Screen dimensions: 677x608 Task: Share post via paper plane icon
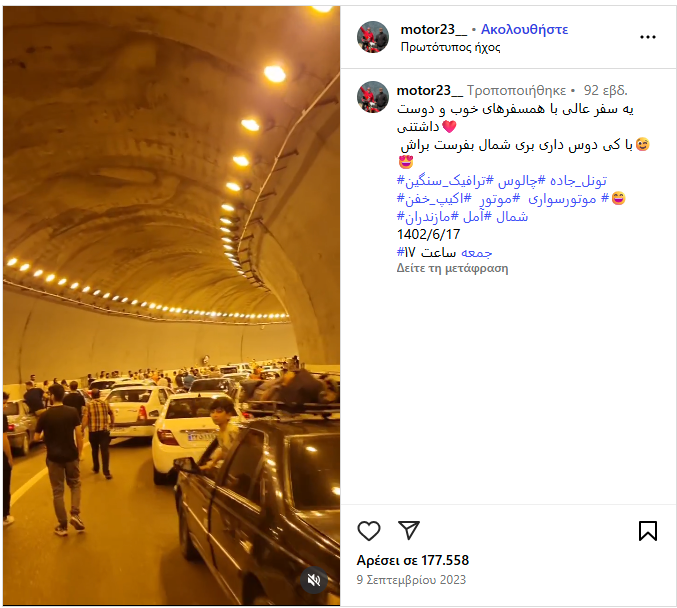coord(408,530)
